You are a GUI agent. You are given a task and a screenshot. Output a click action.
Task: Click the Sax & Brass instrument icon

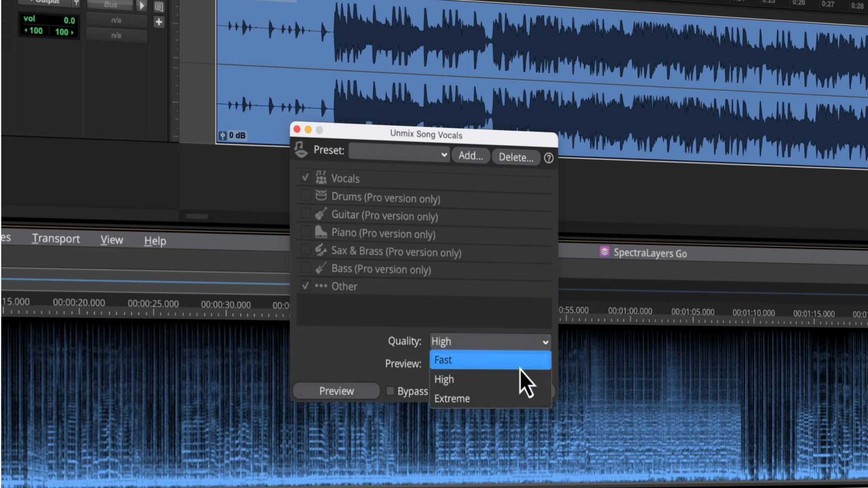321,250
